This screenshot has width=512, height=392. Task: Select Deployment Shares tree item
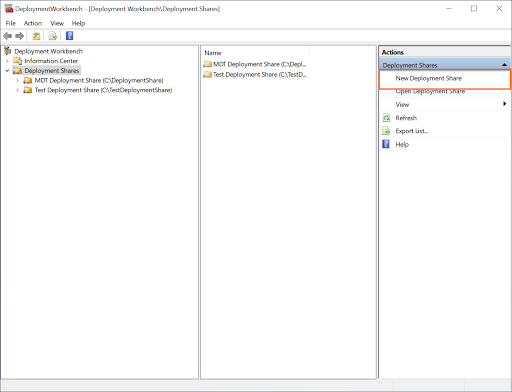pos(52,71)
